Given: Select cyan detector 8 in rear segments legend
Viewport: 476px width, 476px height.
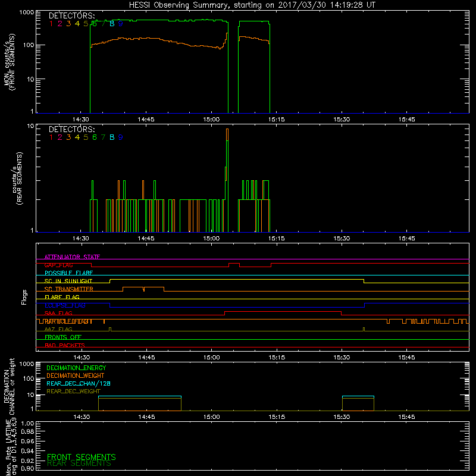Looking at the screenshot, I should 112,137.
